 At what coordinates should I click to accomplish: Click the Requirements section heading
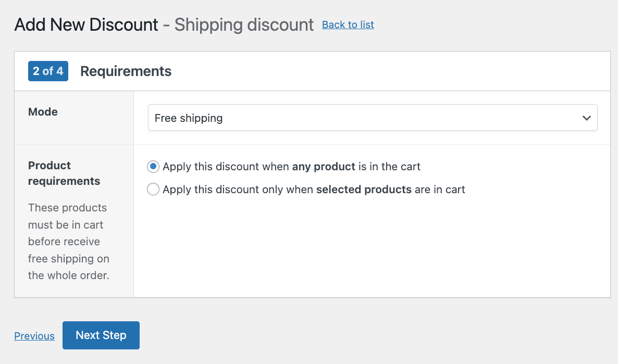[126, 71]
